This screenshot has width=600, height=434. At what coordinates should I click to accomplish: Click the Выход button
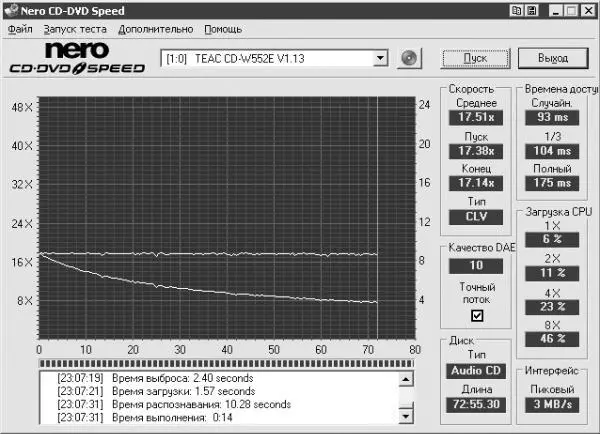coord(553,58)
